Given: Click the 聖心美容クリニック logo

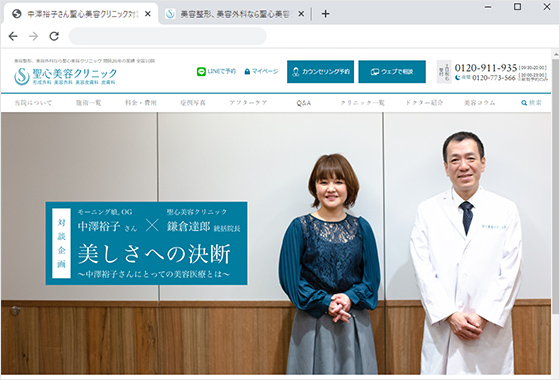Looking at the screenshot, I should [65, 76].
